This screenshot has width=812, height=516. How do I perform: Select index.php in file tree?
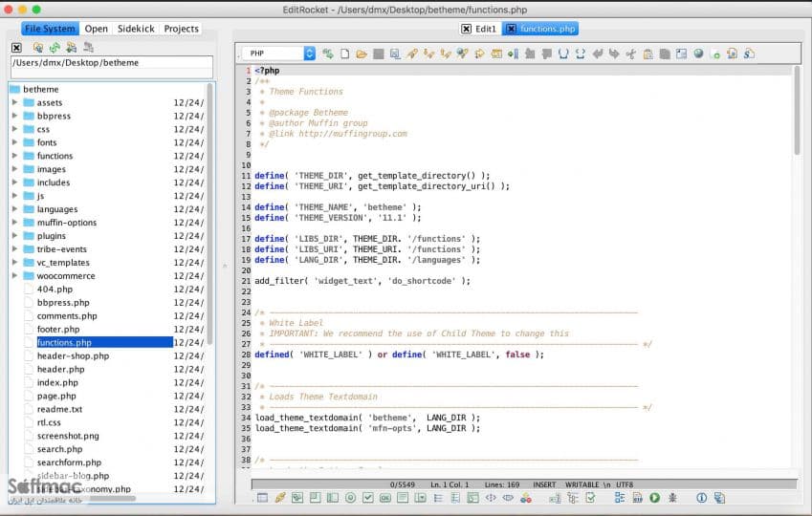tap(57, 382)
